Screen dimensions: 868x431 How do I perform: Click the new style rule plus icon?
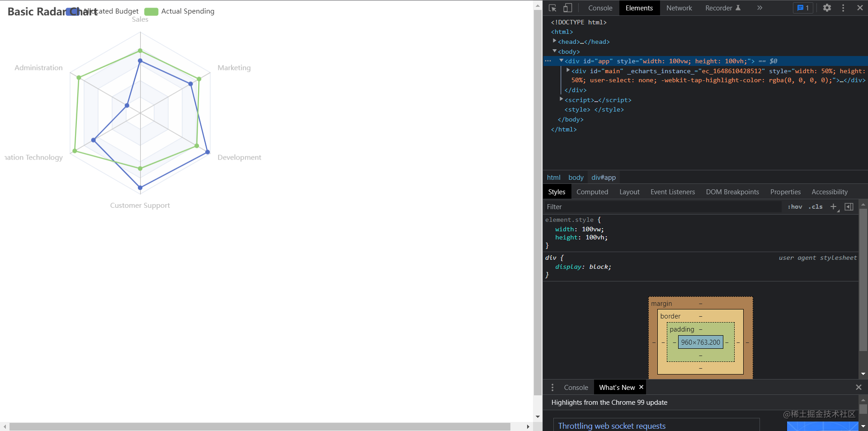tap(834, 207)
